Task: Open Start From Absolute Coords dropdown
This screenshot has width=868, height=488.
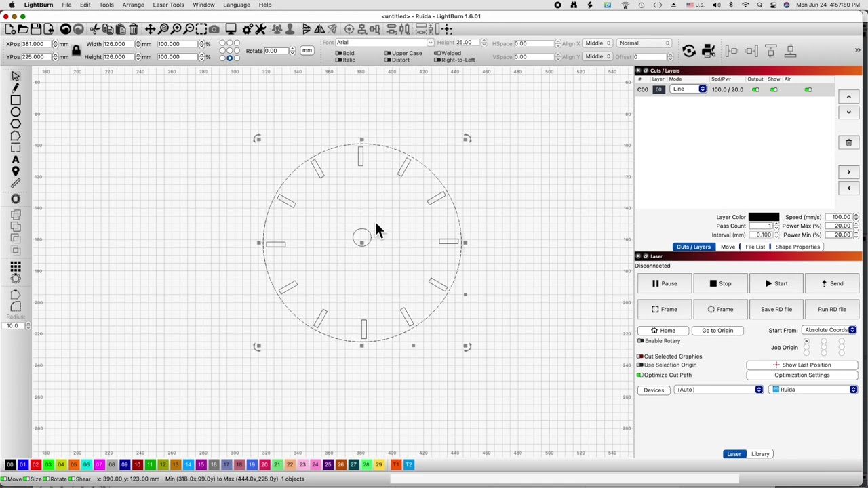Action: tap(829, 330)
